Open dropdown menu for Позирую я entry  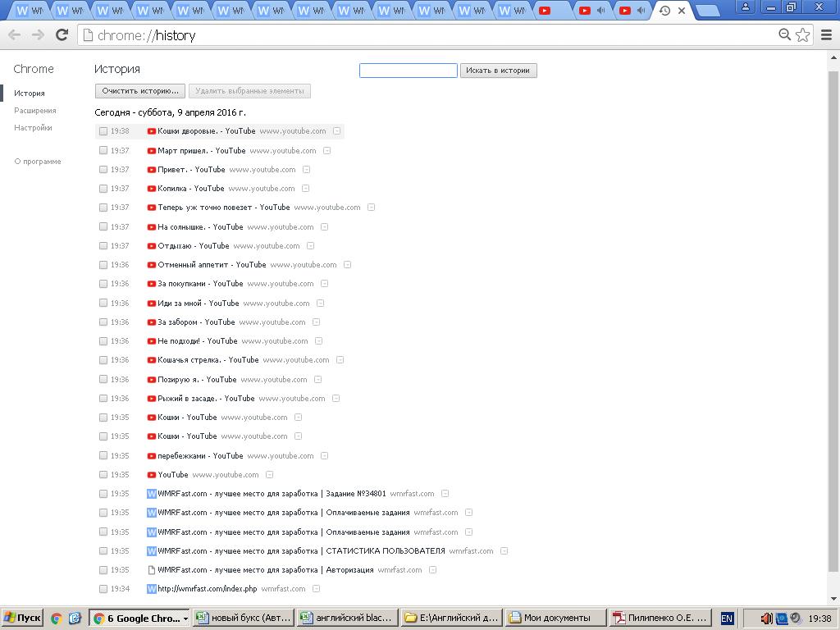click(317, 380)
